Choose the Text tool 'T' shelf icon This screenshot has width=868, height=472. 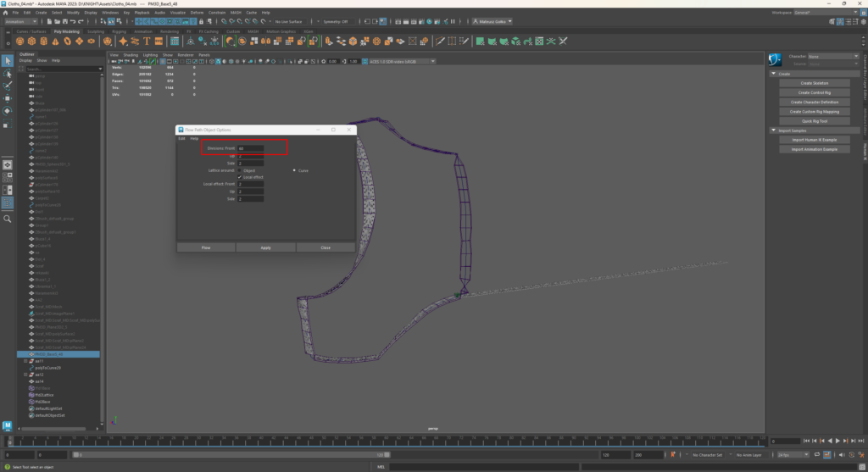(x=147, y=40)
